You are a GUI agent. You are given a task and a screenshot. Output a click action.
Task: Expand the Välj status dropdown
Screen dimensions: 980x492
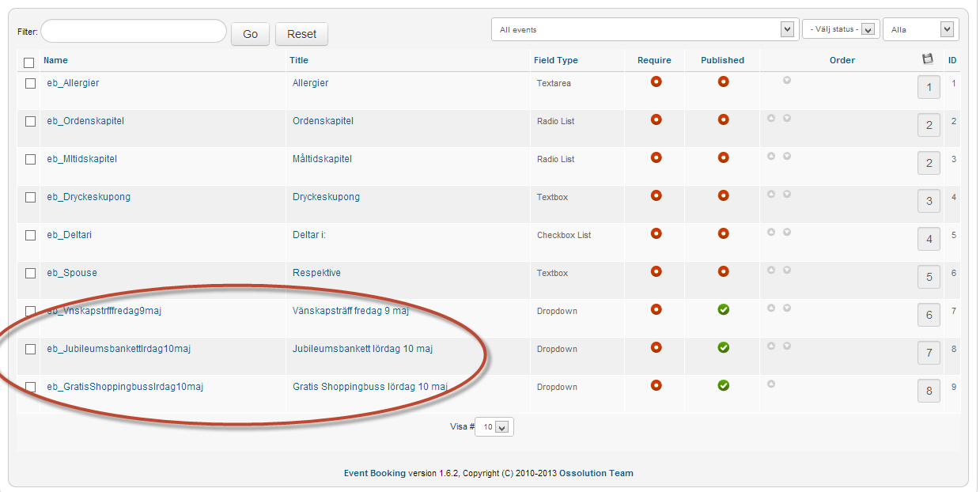point(841,29)
